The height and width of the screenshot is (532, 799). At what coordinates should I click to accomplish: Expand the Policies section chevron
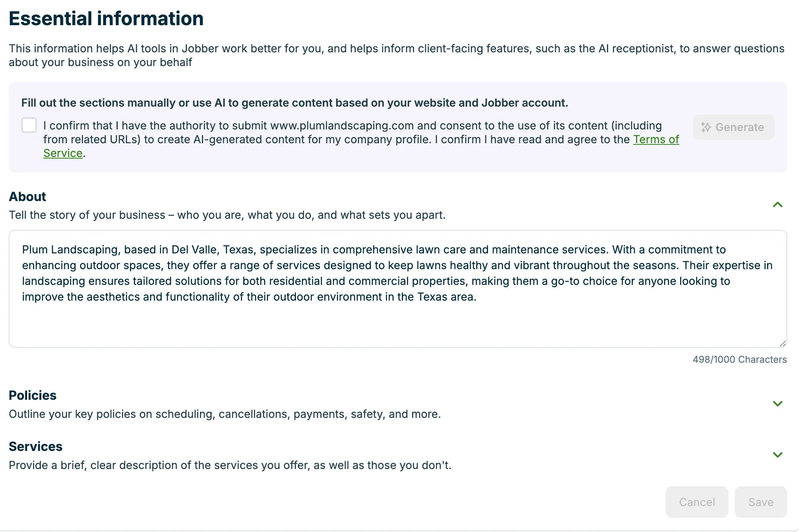coord(777,404)
